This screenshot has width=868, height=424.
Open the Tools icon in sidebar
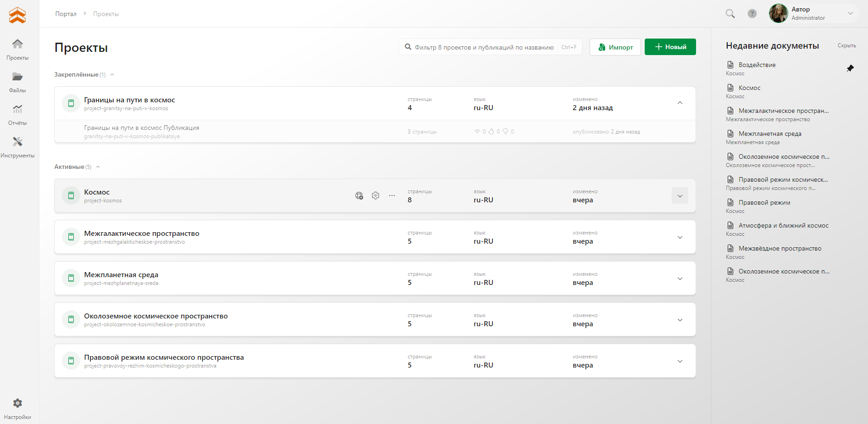(17, 142)
